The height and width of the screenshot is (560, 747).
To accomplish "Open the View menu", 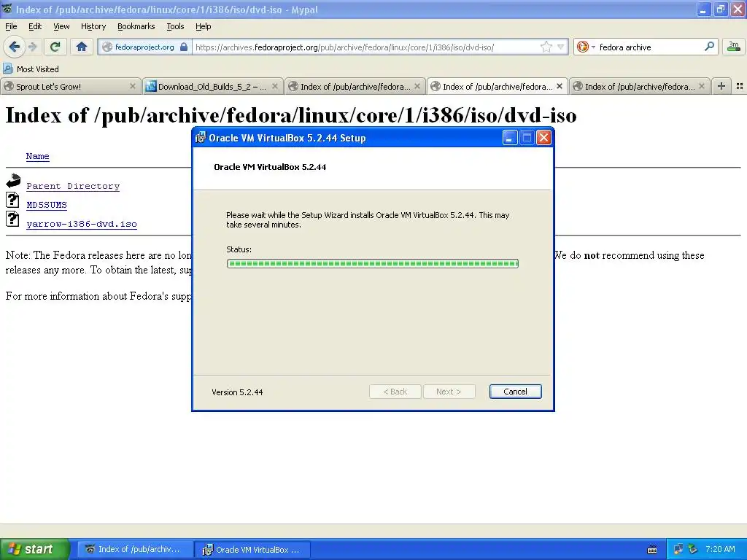I will pyautogui.click(x=61, y=26).
